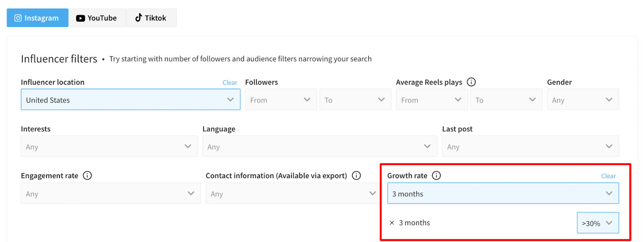
Task: Click the info icon beside Average Reels plays
Action: [471, 82]
